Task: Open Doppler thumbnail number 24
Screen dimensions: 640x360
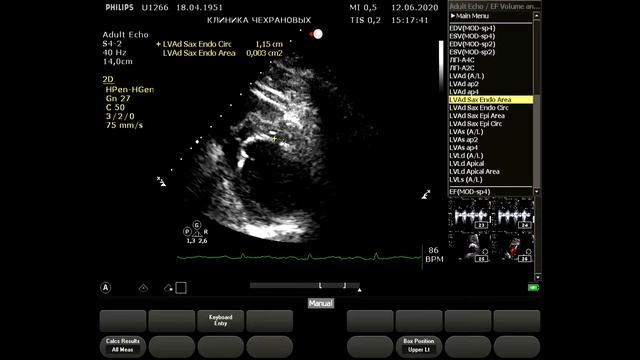Action: coord(513,214)
